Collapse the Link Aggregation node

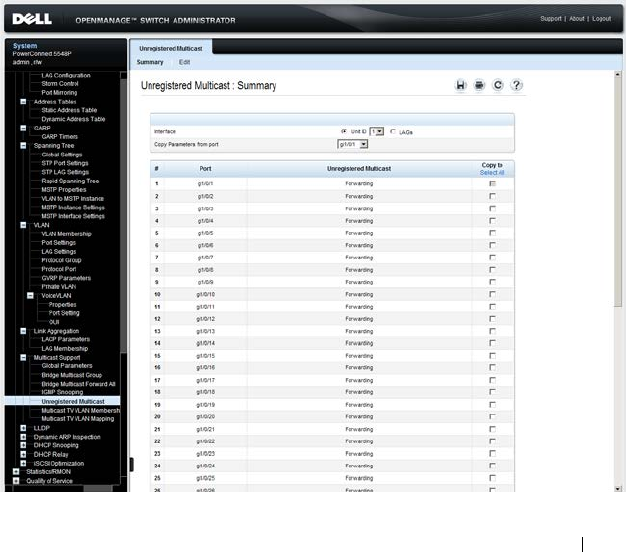pos(23,331)
